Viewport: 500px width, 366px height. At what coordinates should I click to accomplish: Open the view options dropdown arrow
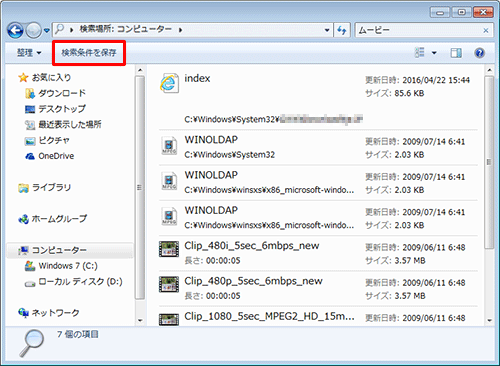pyautogui.click(x=434, y=53)
